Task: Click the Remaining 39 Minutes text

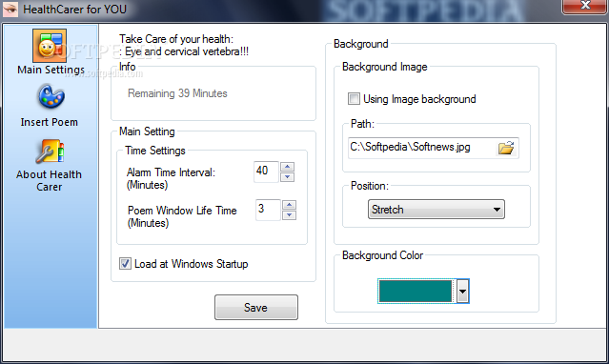Action: pyautogui.click(x=177, y=93)
